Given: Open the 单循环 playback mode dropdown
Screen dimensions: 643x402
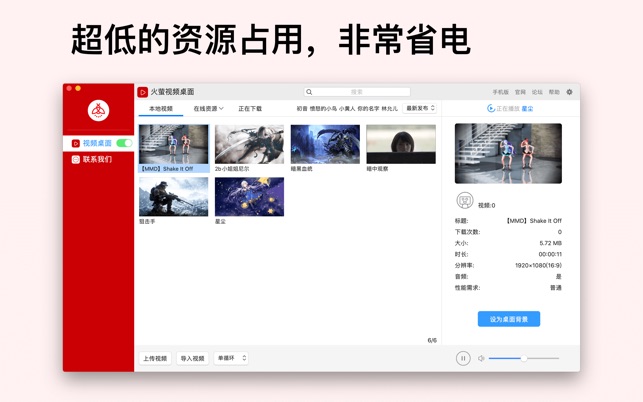Looking at the screenshot, I should pyautogui.click(x=231, y=358).
